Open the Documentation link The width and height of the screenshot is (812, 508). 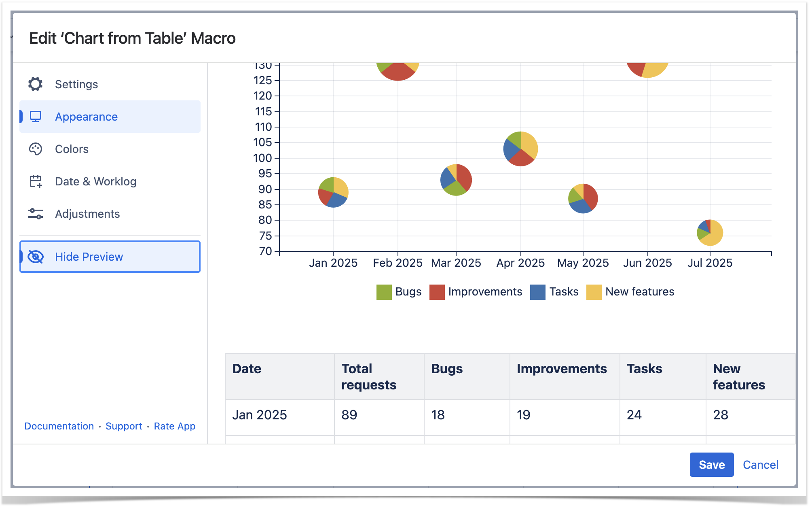tap(59, 426)
